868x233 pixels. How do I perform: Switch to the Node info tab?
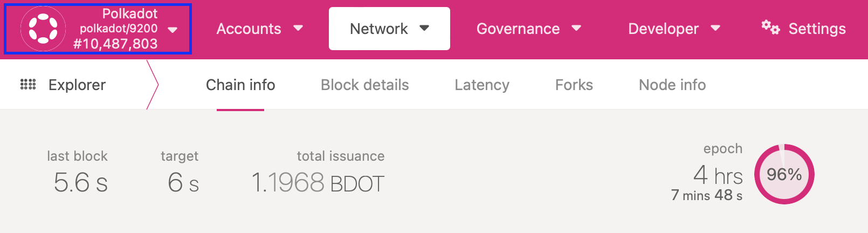pyautogui.click(x=672, y=85)
